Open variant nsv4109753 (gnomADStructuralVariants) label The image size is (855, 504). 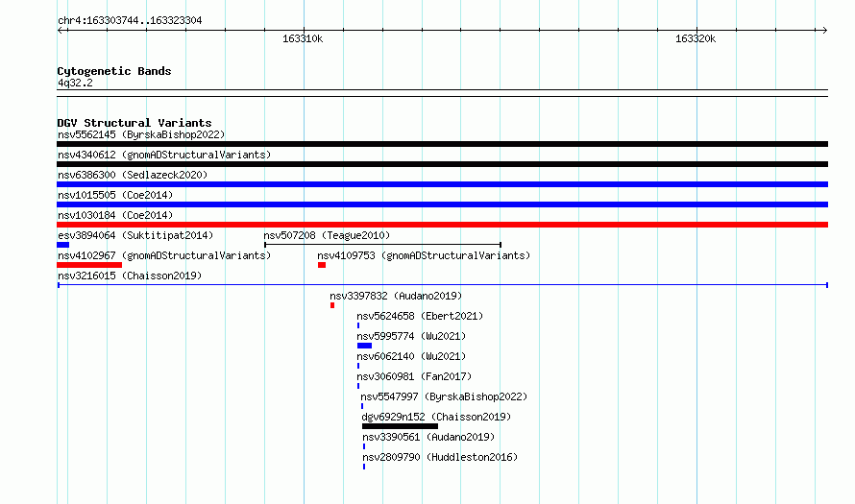pos(424,256)
